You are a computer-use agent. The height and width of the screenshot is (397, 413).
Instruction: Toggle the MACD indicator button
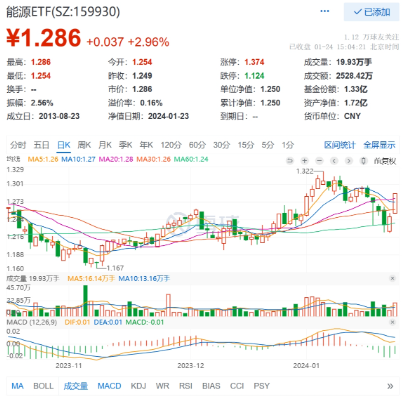coord(109,386)
